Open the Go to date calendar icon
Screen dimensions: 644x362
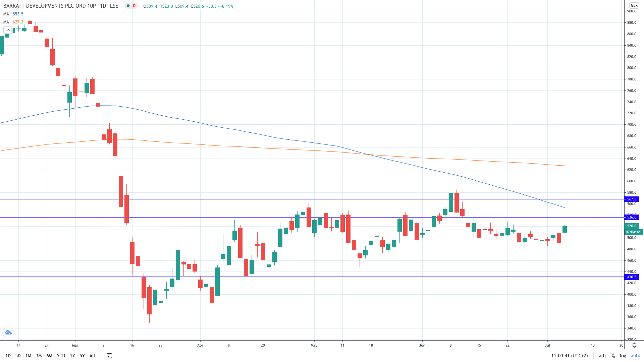109,356
